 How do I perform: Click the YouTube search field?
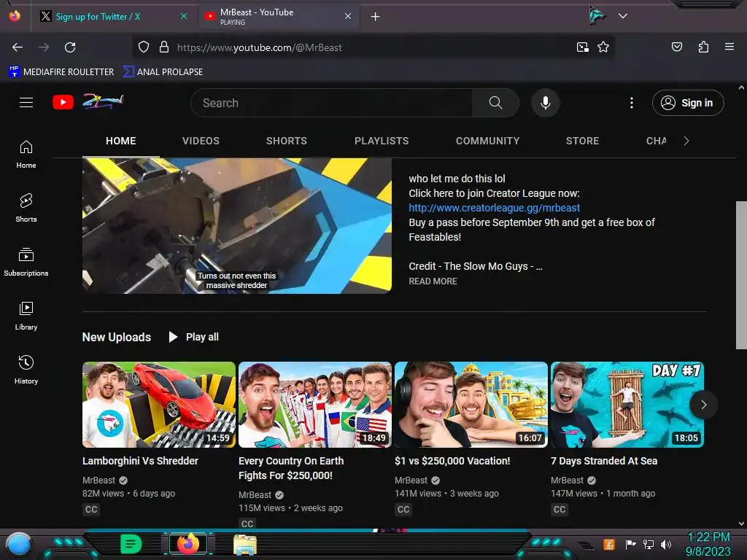coord(332,103)
